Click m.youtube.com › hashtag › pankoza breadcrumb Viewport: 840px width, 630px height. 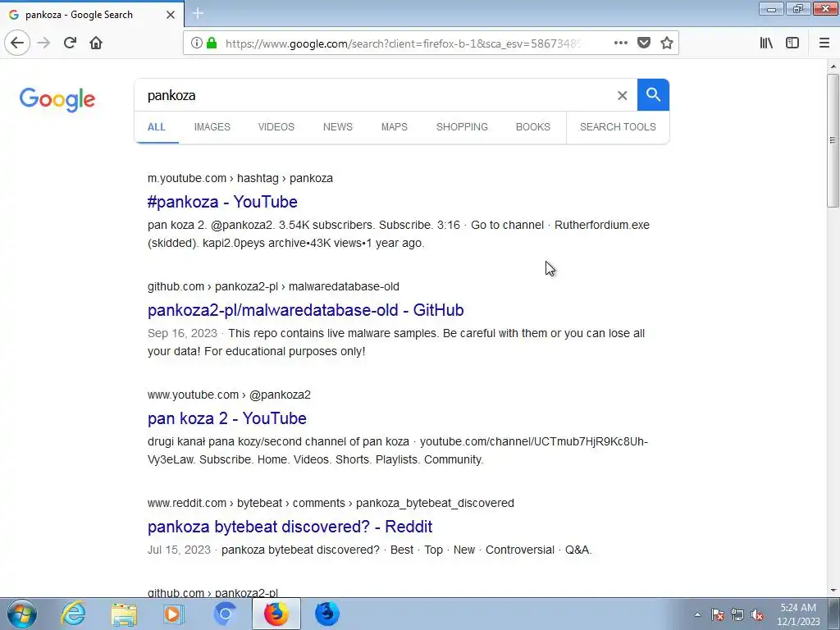pyautogui.click(x=240, y=178)
